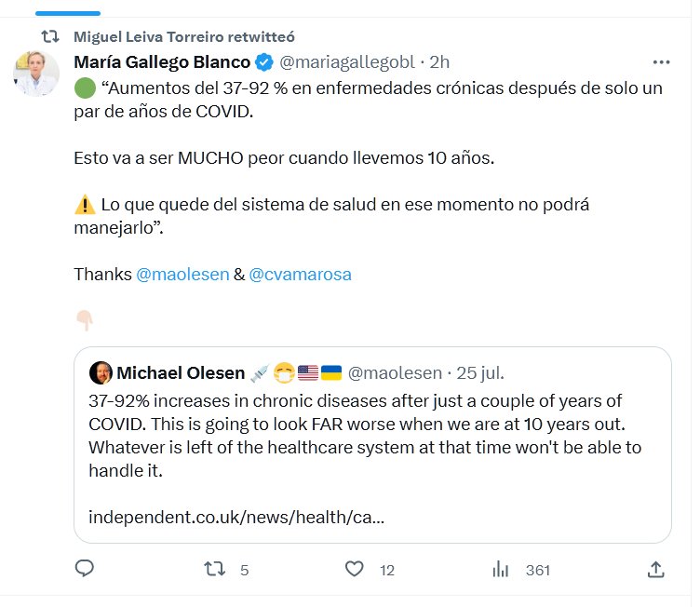This screenshot has width=700, height=607.
Task: Share the tweet using the upload arrow icon
Action: (x=655, y=569)
